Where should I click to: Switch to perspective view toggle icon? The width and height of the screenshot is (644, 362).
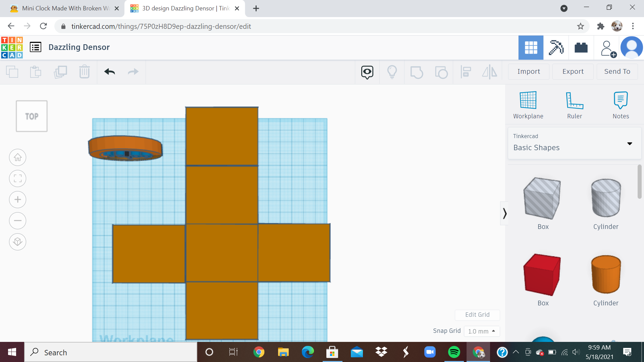(x=17, y=242)
